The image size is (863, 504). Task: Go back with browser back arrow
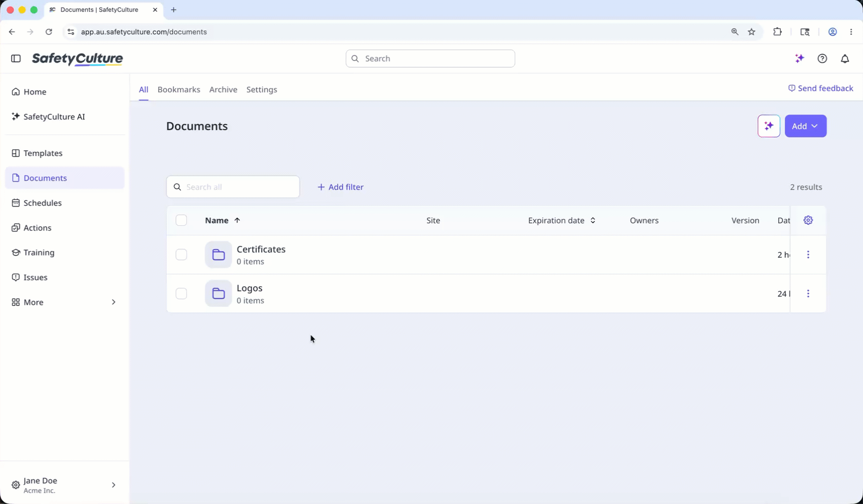coord(12,32)
